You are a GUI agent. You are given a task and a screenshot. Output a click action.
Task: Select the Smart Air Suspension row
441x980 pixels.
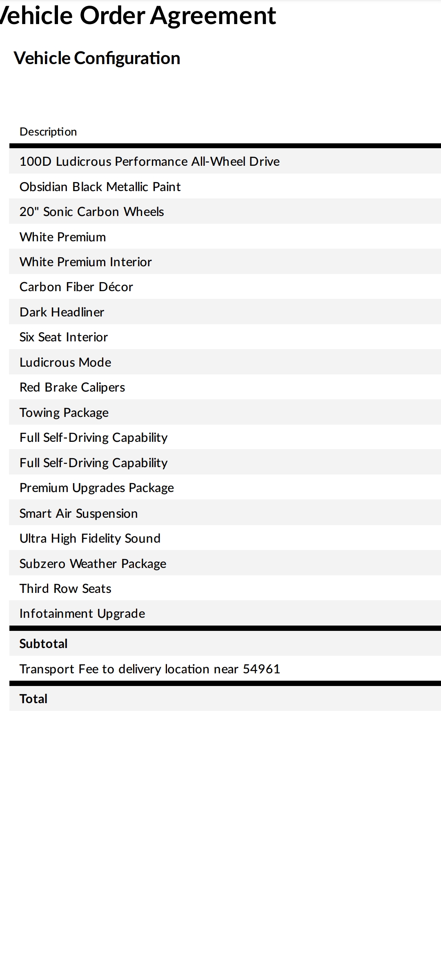click(x=79, y=514)
